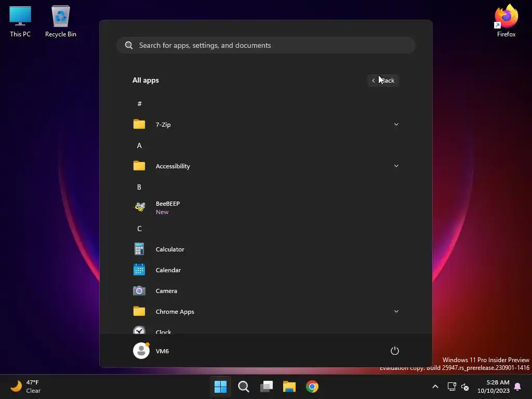
Task: Click the Calculator label text
Action: coord(170,249)
